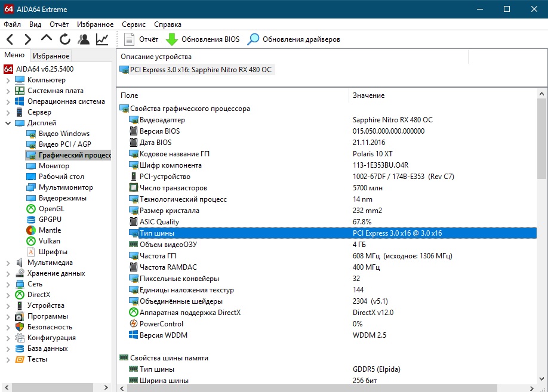
Task: Expand the Системная плата tree node
Action: click(8, 91)
